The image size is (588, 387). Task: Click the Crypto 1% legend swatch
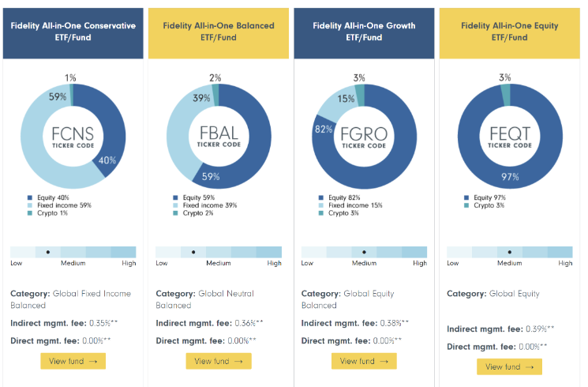tap(30, 213)
